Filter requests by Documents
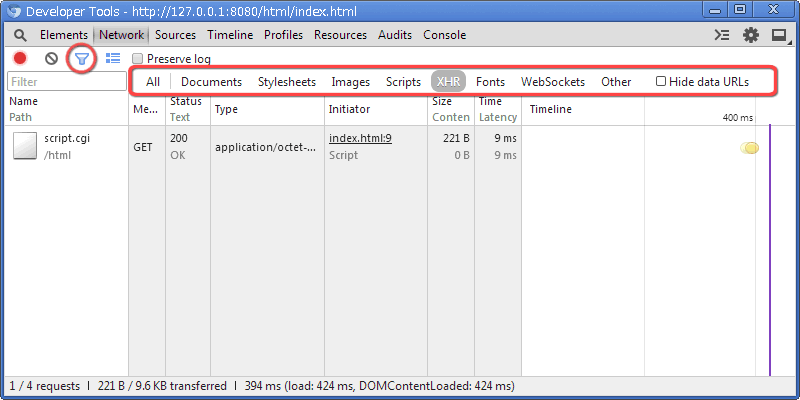Image resolution: width=800 pixels, height=400 pixels. (211, 82)
